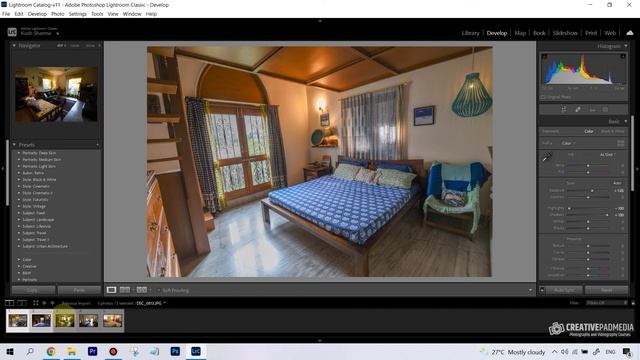The height and width of the screenshot is (360, 640).
Task: Expand the Subject: Landscape preset group
Action: click(x=19, y=220)
